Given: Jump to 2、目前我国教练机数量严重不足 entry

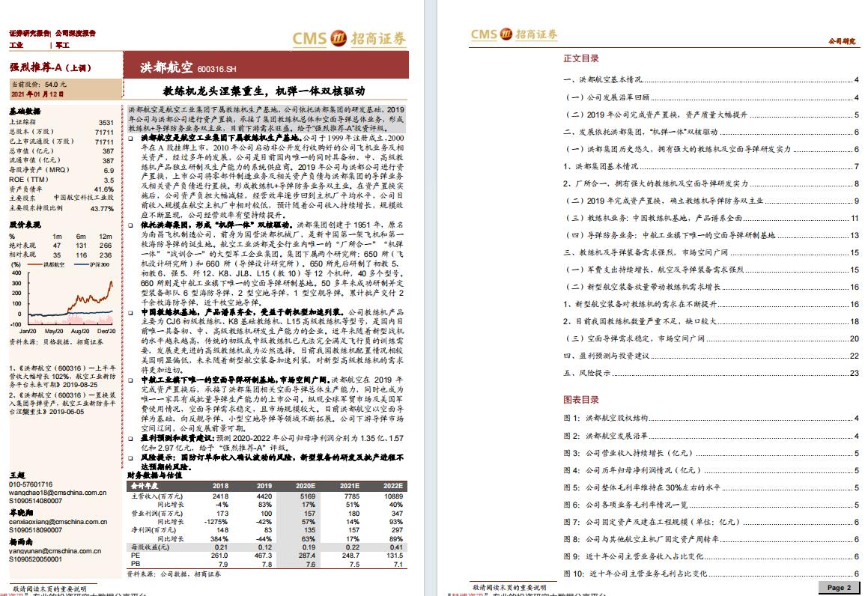Looking at the screenshot, I should point(711,321).
